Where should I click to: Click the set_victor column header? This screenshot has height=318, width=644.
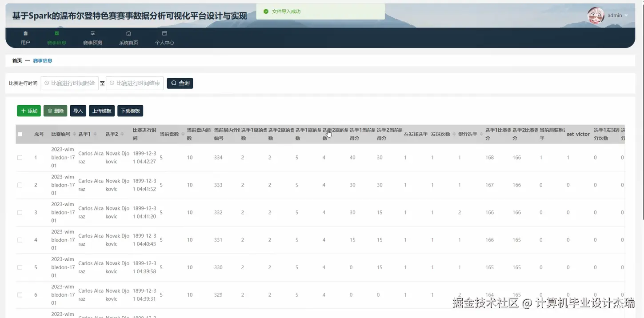578,134
